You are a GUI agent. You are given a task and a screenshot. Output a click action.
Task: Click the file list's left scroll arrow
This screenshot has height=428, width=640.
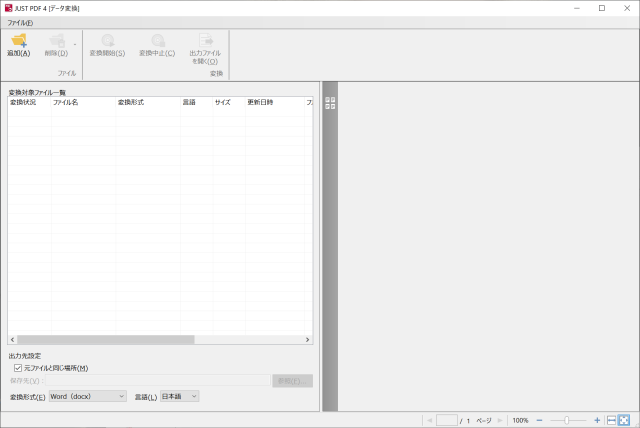click(x=13, y=339)
